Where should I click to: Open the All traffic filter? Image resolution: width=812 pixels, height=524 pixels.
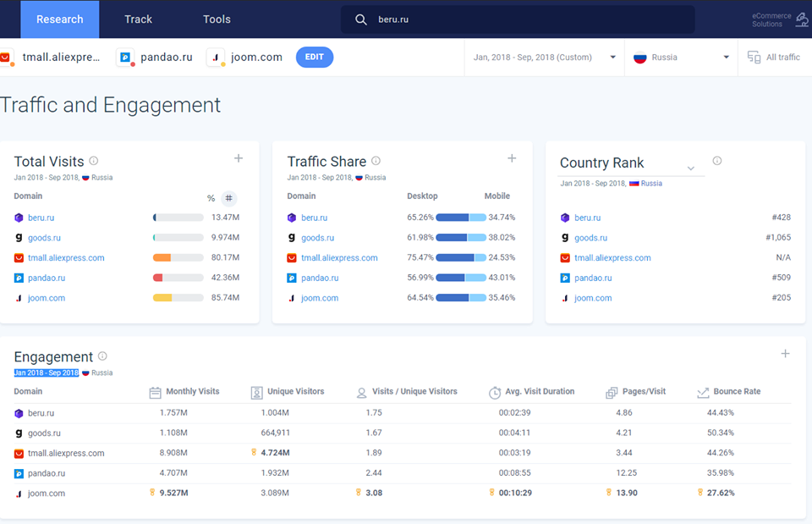tap(773, 58)
